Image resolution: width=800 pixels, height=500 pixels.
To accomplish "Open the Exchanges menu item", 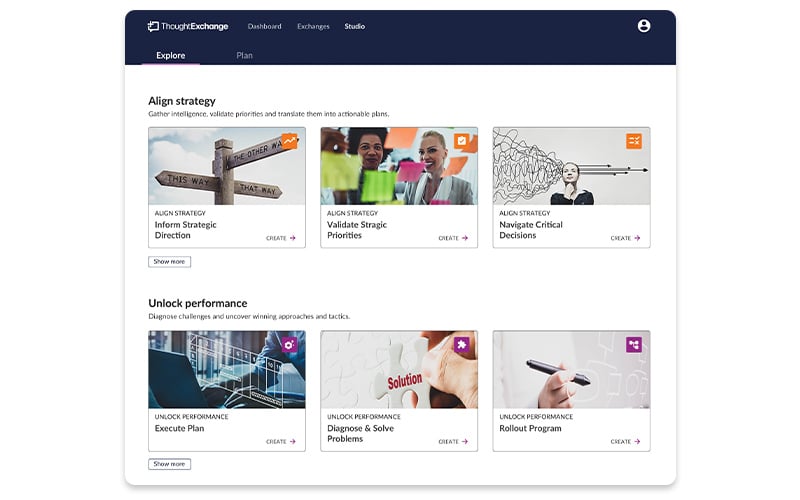I will coord(313,26).
